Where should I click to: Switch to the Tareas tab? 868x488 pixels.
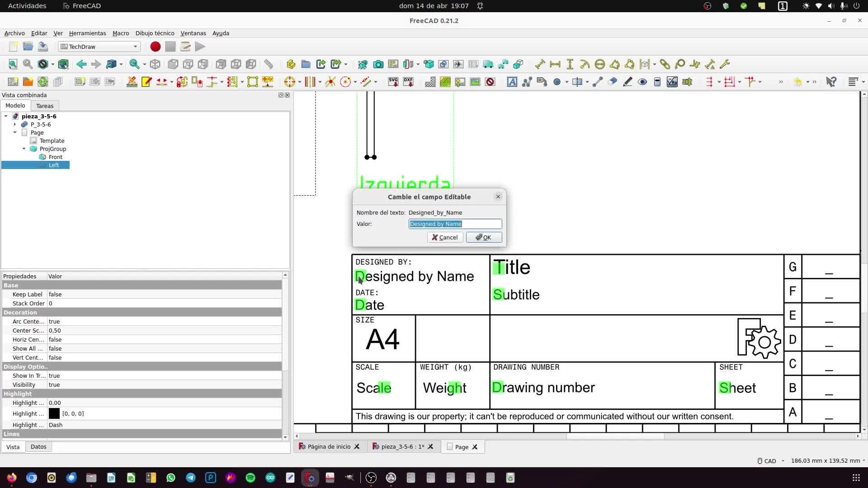click(x=45, y=106)
